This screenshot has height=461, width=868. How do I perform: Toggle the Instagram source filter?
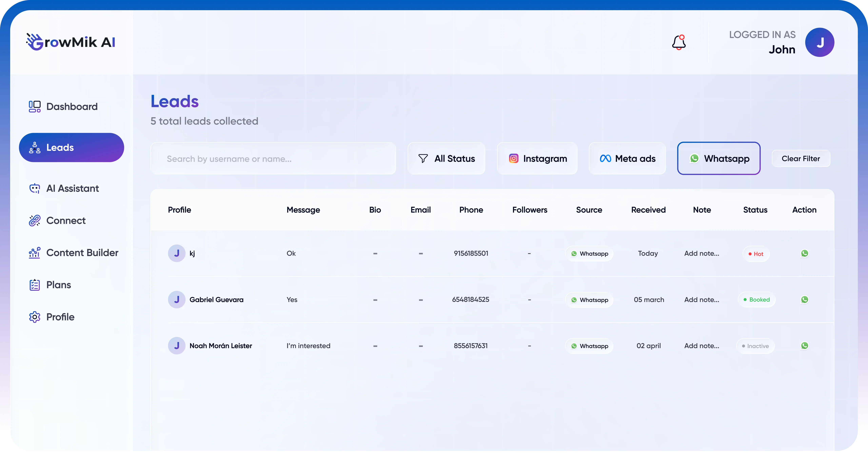537,158
